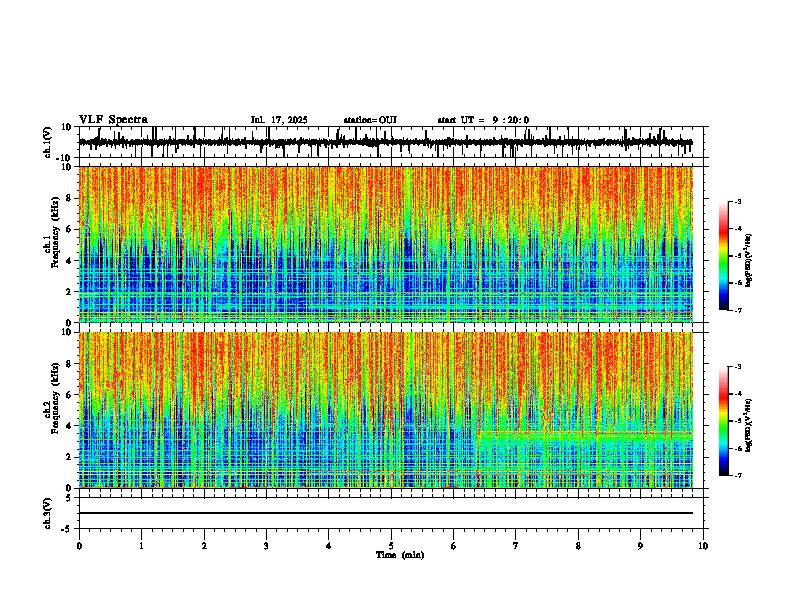Image resolution: width=792 pixels, height=612 pixels.
Task: Click the "station=OUJ" header label
Action: click(x=370, y=120)
